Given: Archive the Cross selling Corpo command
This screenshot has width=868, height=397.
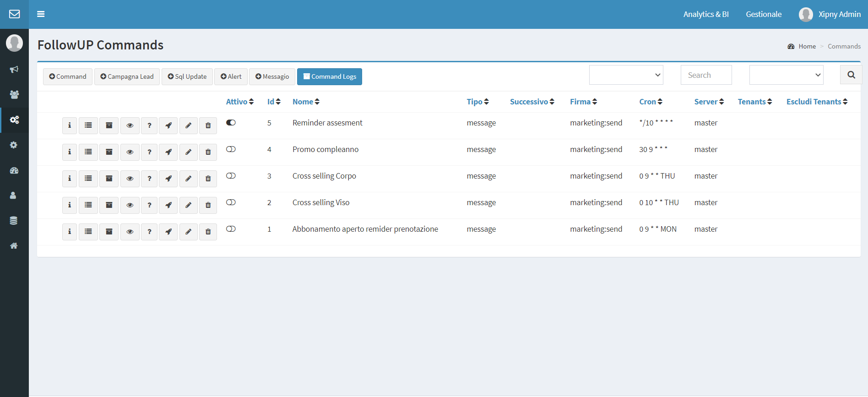Looking at the screenshot, I should (x=109, y=179).
